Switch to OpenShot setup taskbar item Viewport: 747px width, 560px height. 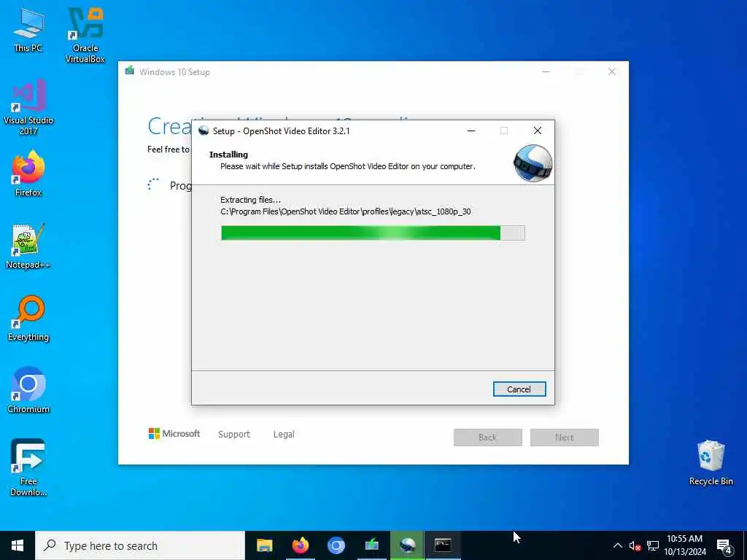(x=407, y=545)
